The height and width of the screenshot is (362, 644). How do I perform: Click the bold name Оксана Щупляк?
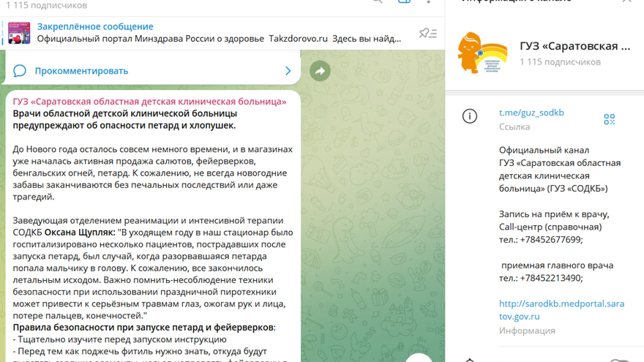pos(79,233)
